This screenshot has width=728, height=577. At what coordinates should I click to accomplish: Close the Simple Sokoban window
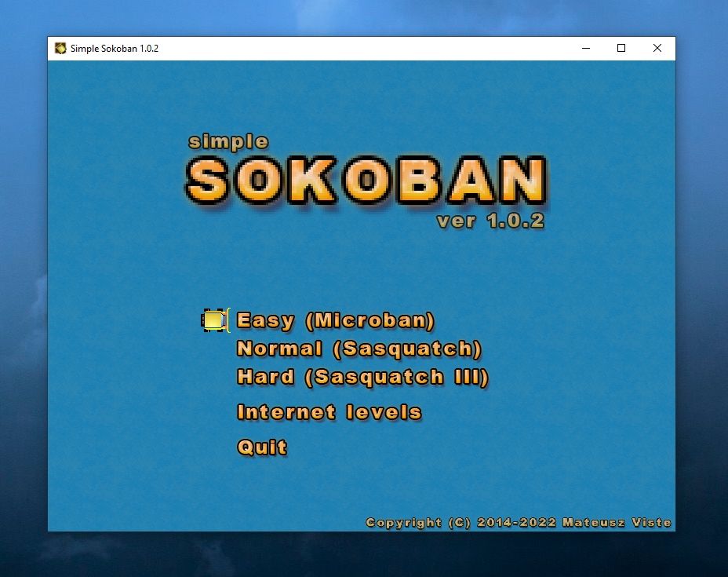[657, 49]
